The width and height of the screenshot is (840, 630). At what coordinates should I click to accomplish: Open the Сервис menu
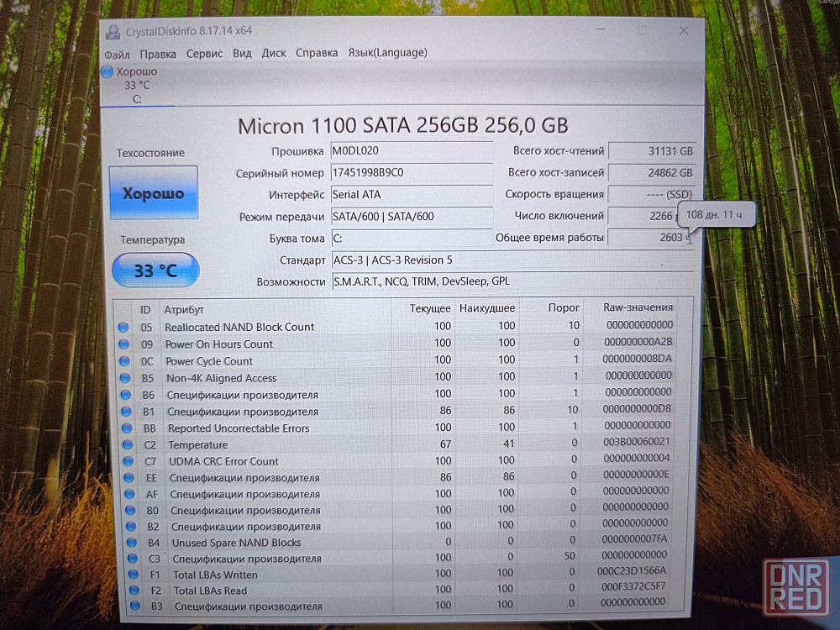[204, 54]
